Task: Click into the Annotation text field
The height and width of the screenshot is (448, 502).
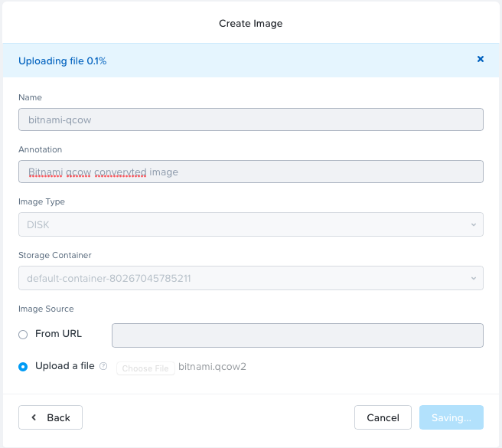Action: tap(251, 172)
